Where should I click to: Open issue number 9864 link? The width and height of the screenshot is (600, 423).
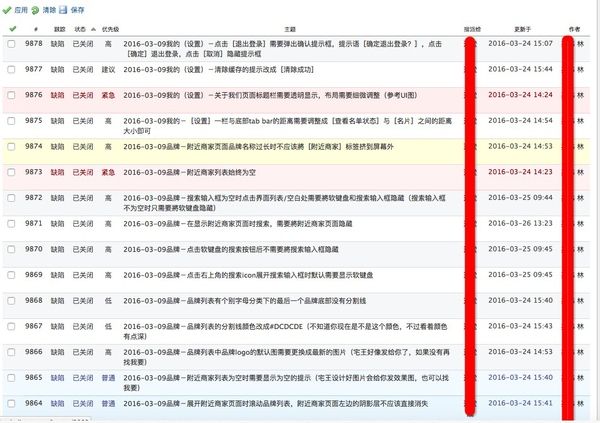(x=34, y=403)
